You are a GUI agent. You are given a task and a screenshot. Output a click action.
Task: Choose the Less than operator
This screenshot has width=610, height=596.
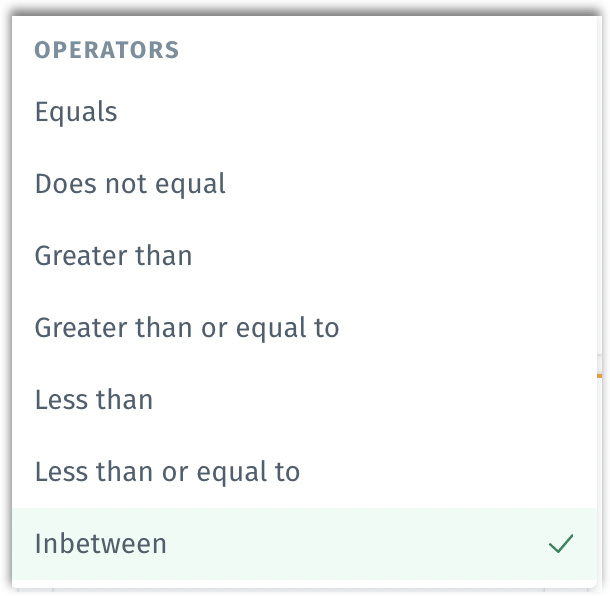(94, 400)
